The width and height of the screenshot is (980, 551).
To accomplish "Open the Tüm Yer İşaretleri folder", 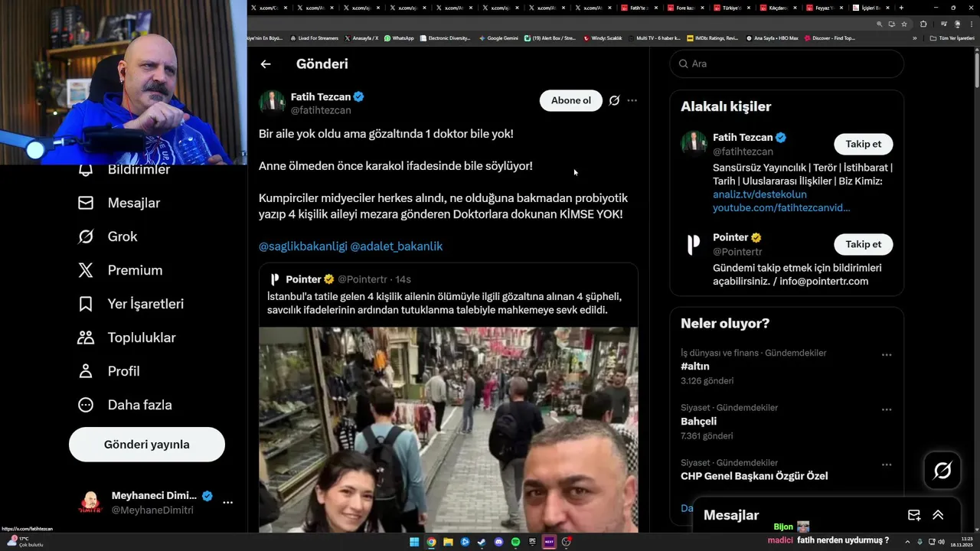I will pos(952,37).
